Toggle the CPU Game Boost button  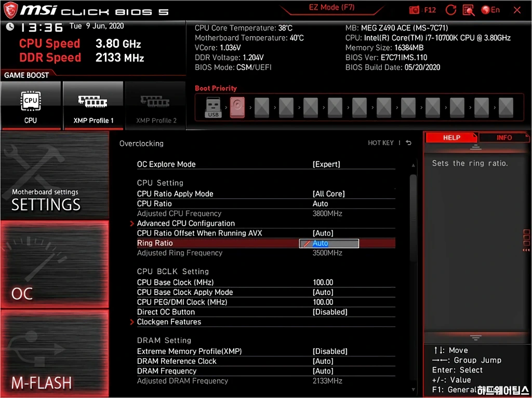[31, 105]
